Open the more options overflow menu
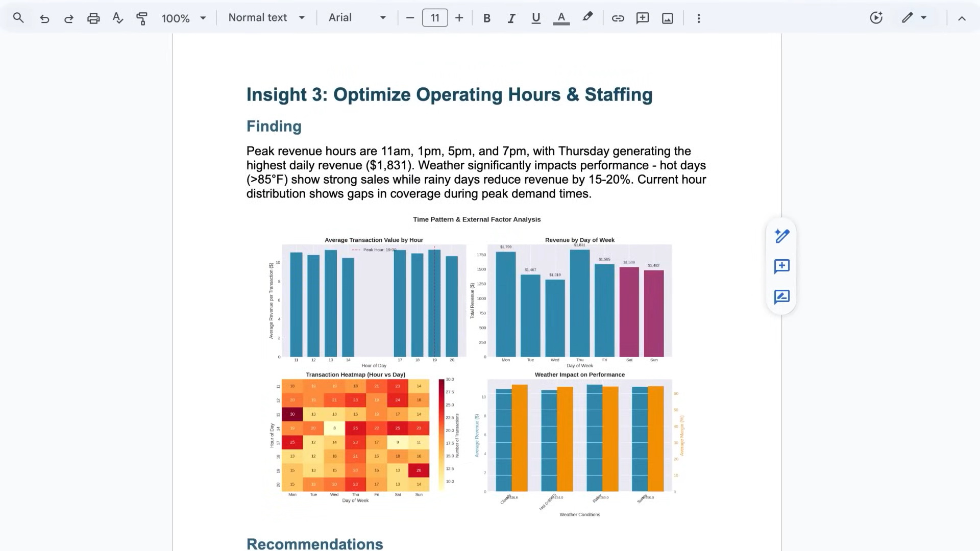This screenshot has height=551, width=980. [699, 18]
